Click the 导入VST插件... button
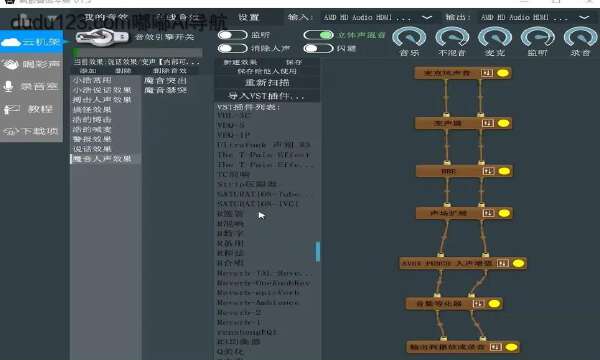Viewport: 600px width, 360px height. coord(267,96)
